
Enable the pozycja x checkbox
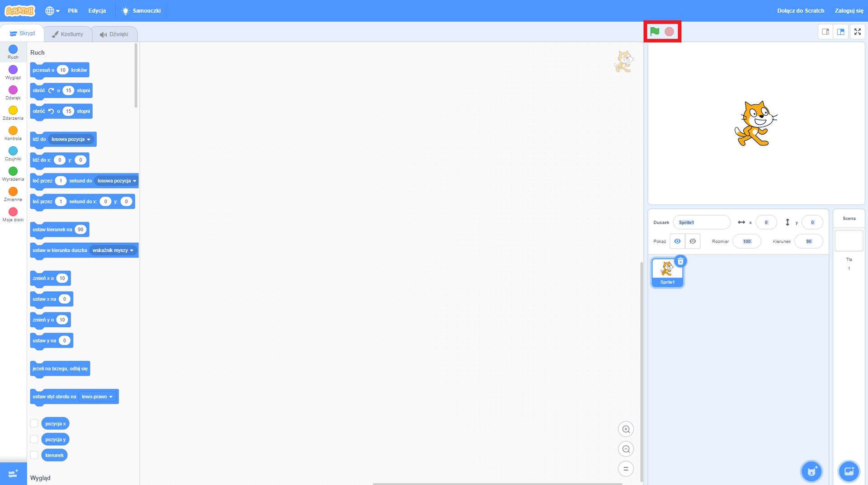click(x=34, y=424)
